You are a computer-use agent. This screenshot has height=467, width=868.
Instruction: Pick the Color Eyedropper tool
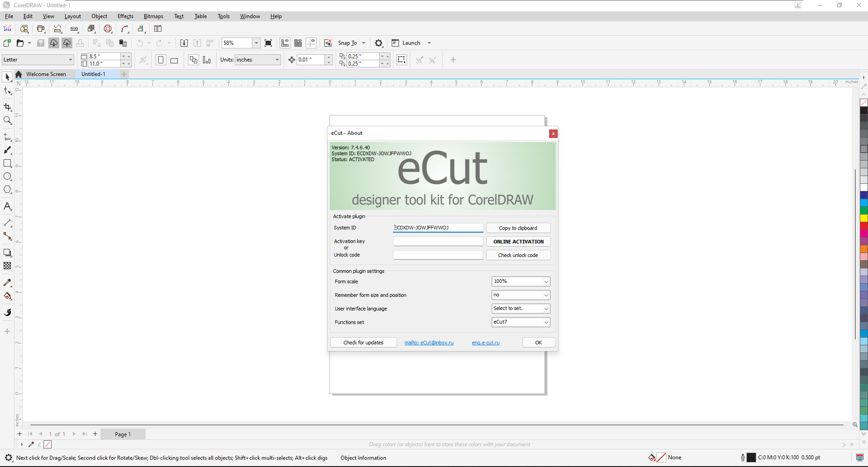pos(7,282)
